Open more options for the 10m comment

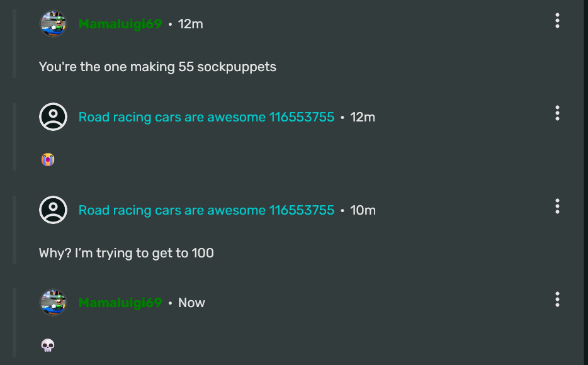click(x=557, y=206)
